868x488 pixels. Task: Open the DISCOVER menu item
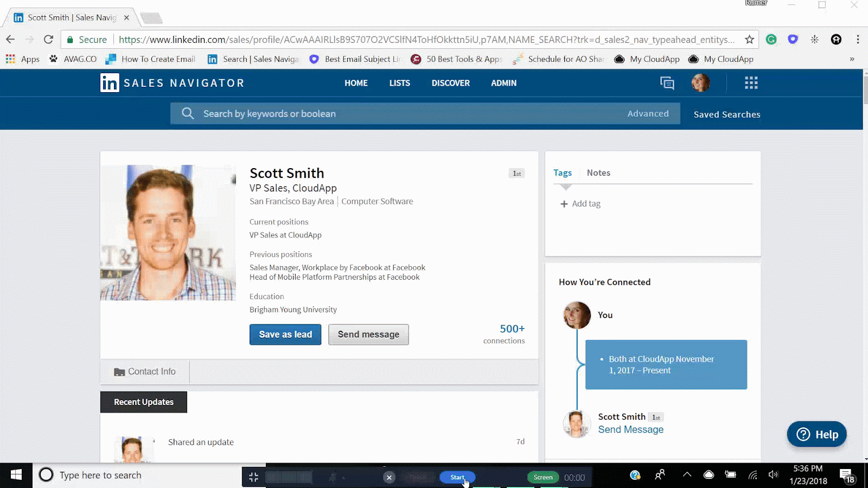point(450,83)
